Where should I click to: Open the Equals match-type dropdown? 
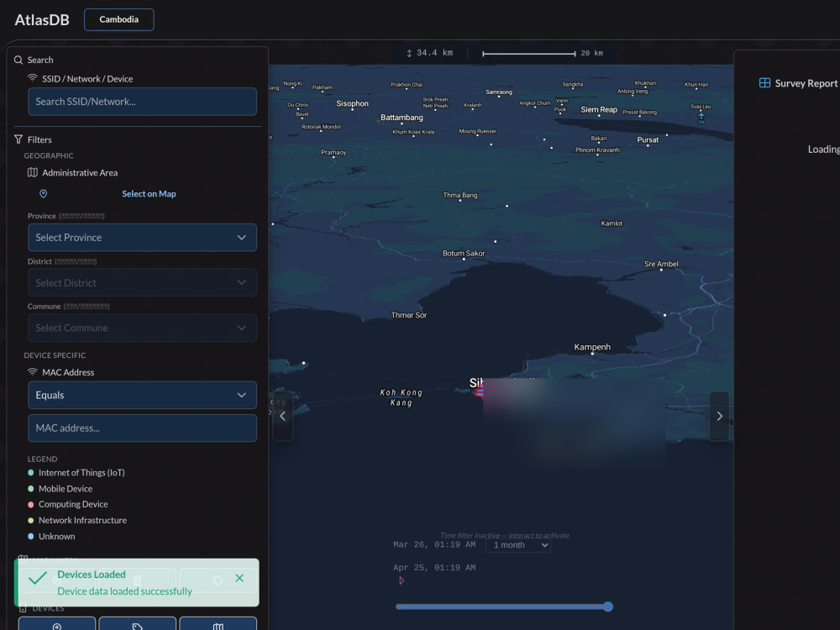(x=142, y=395)
